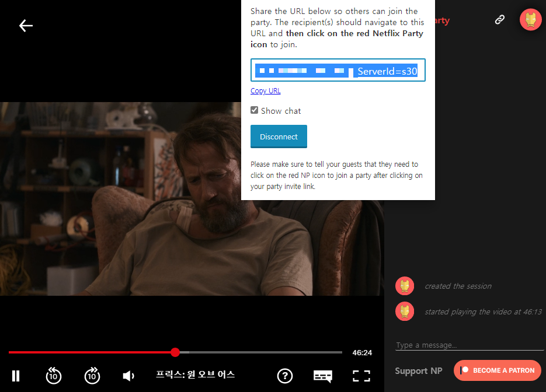Click the red progress bar scrubber

[x=175, y=352]
